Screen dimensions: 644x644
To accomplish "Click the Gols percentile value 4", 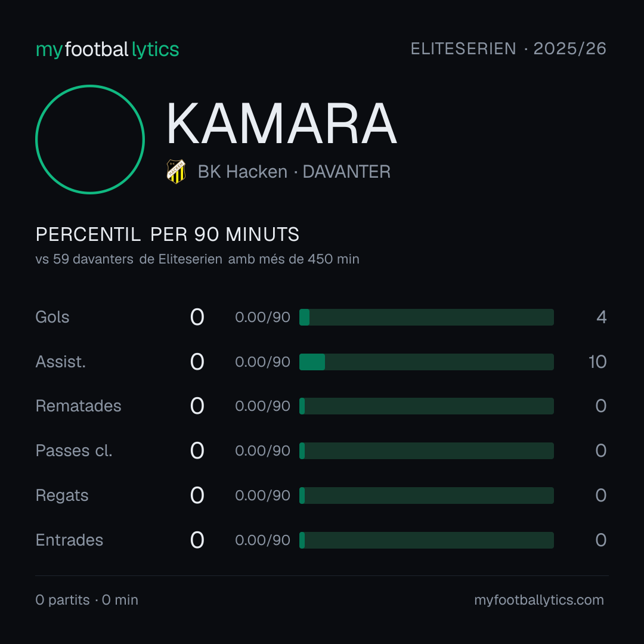I will click(601, 317).
